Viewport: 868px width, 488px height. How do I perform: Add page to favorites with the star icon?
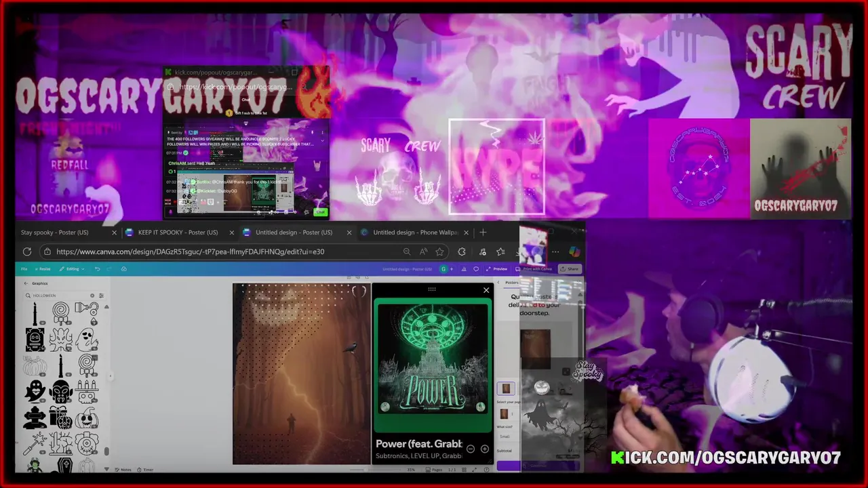coord(439,251)
